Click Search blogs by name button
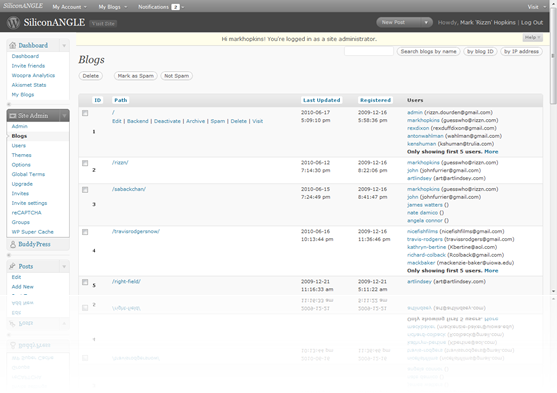The image size is (557, 393). point(428,52)
